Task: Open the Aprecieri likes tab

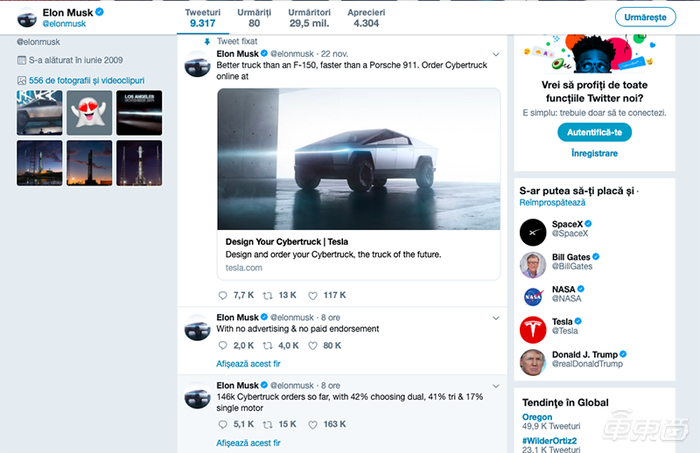Action: point(366,18)
